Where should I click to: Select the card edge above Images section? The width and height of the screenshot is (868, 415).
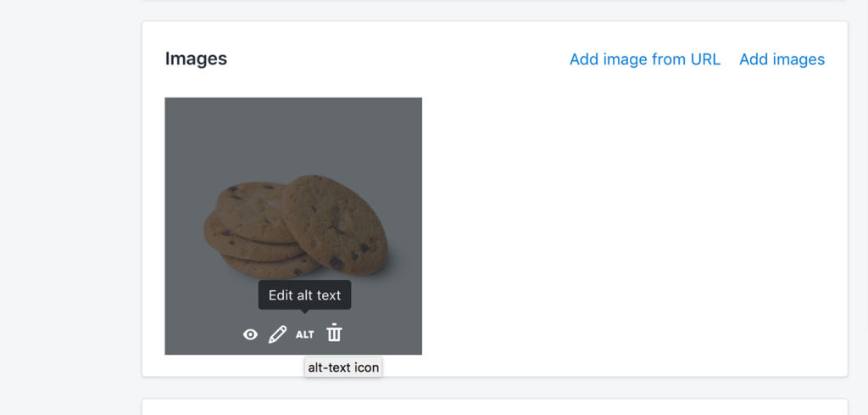(x=495, y=1)
